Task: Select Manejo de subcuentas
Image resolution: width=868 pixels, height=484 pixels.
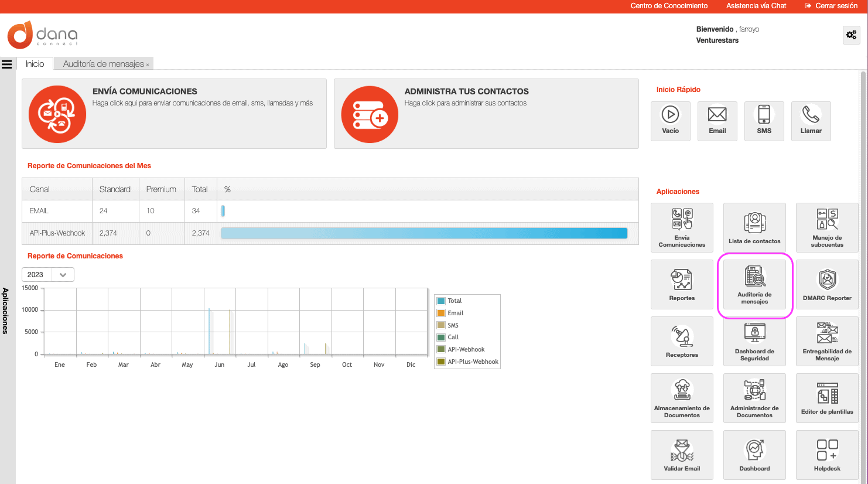Action: point(827,227)
